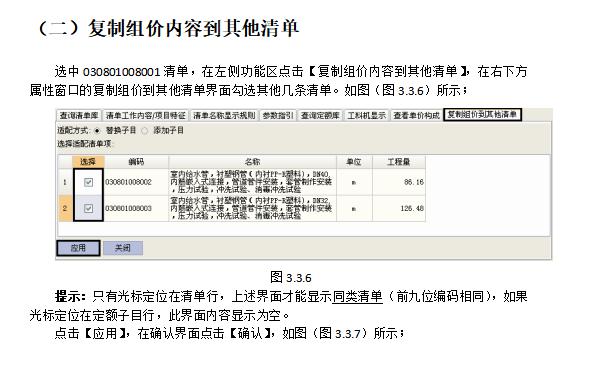Screen dimensions: 611x367
Task: Open the 查询定额库 tab
Action: [x=320, y=115]
